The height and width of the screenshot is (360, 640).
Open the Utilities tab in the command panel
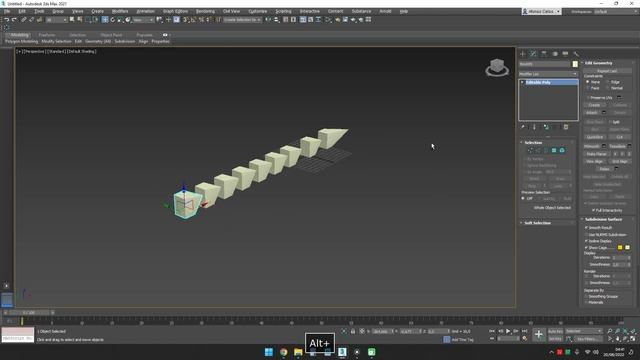576,54
